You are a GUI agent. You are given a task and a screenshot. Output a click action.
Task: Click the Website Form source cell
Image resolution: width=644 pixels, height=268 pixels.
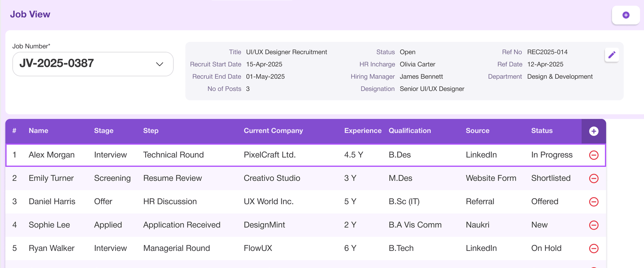point(491,178)
